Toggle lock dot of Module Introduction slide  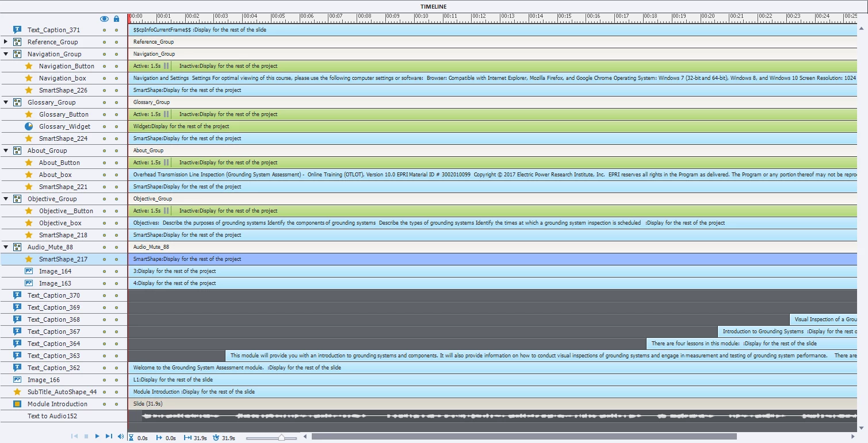[117, 403]
